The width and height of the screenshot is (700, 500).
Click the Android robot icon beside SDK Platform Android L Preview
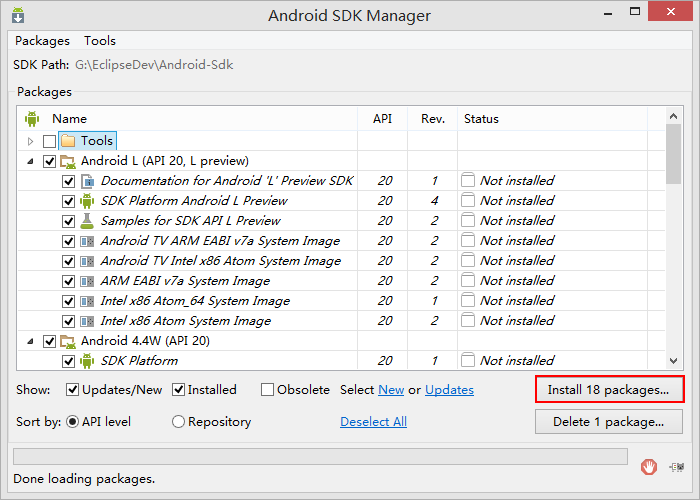(x=87, y=201)
